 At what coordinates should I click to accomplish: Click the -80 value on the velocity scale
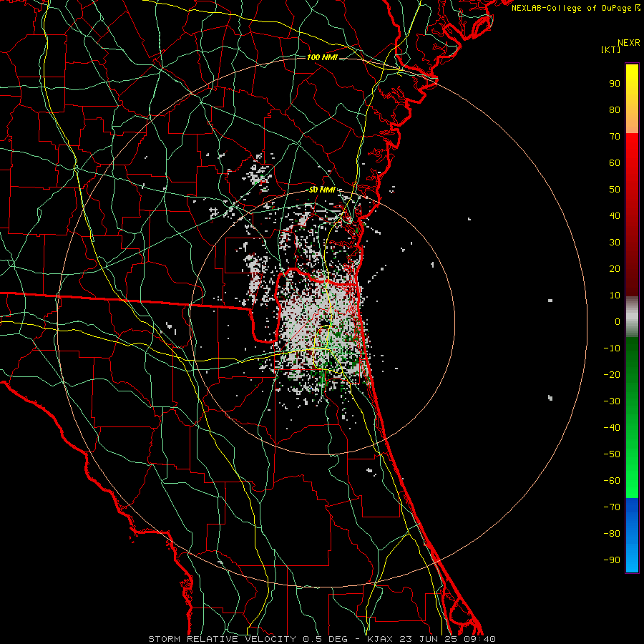pyautogui.click(x=612, y=534)
